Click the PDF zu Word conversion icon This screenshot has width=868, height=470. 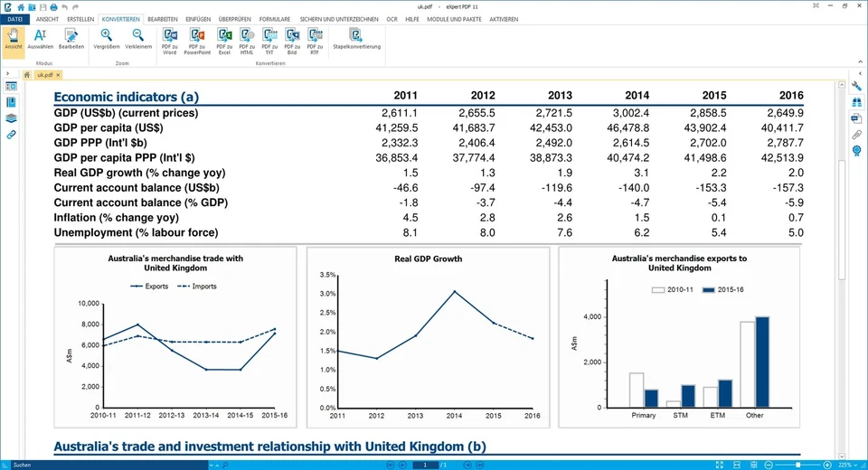pyautogui.click(x=169, y=39)
